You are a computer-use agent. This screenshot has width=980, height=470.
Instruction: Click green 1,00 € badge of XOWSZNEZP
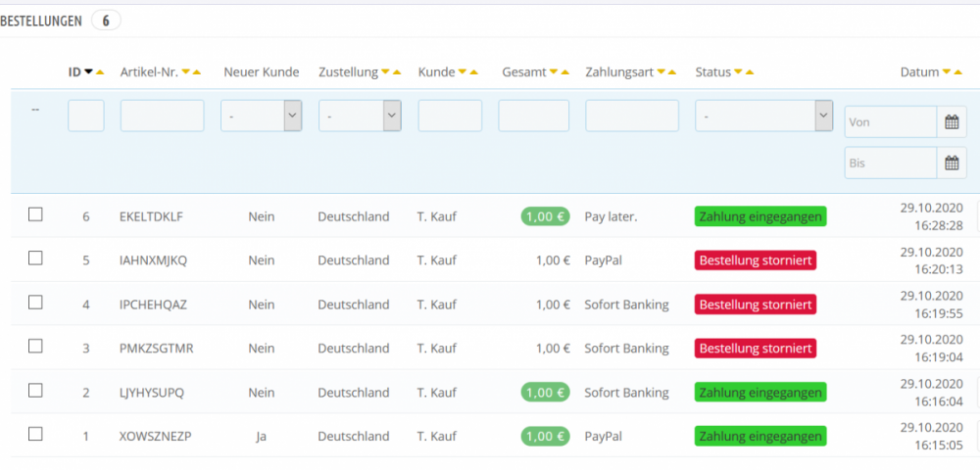click(545, 437)
